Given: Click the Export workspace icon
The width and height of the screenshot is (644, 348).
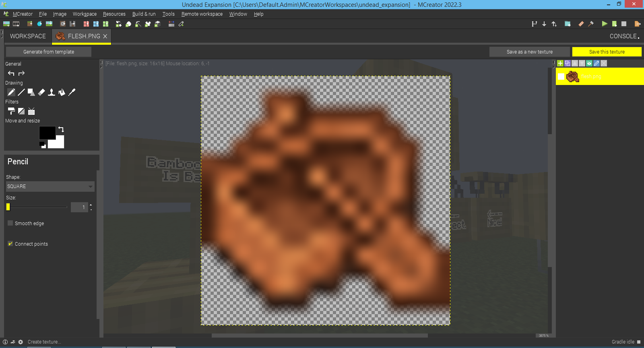Looking at the screenshot, I should 638,24.
